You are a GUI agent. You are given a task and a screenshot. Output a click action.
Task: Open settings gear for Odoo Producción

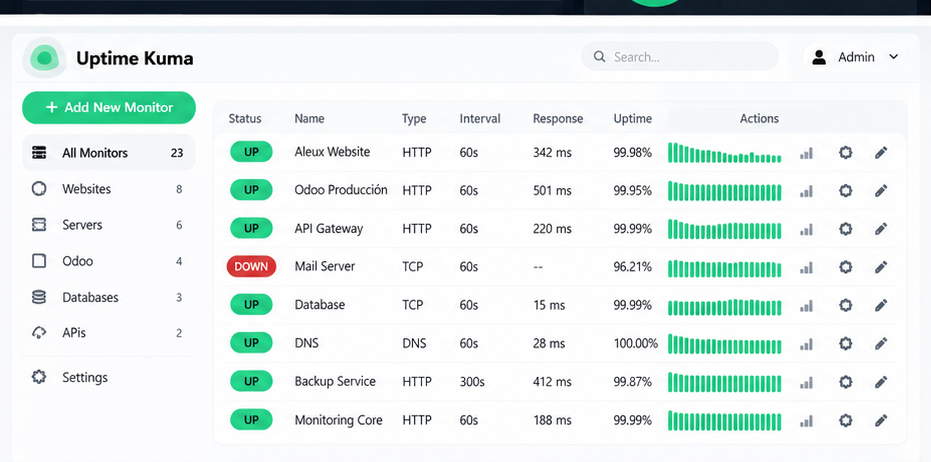(846, 191)
